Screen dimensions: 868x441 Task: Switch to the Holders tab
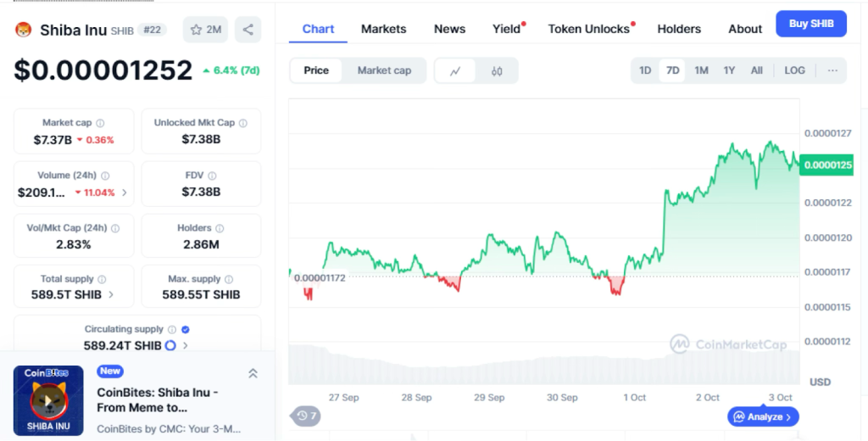[x=679, y=29]
